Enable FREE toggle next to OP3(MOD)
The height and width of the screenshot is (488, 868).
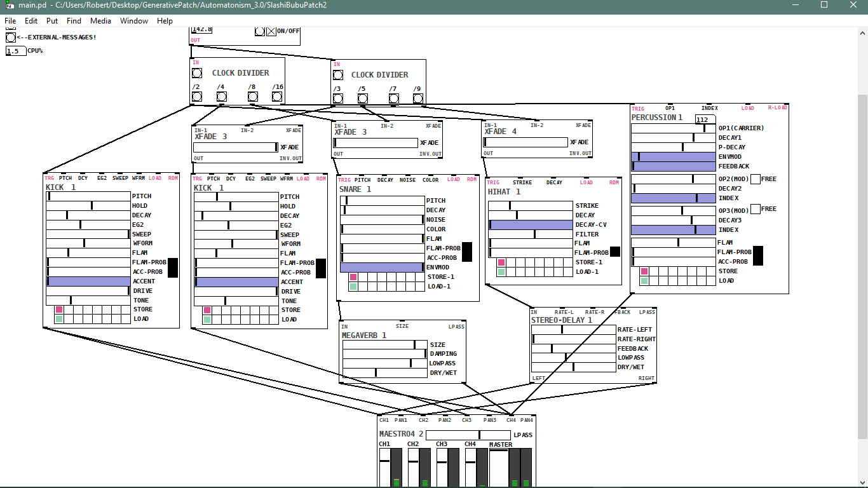coord(756,209)
